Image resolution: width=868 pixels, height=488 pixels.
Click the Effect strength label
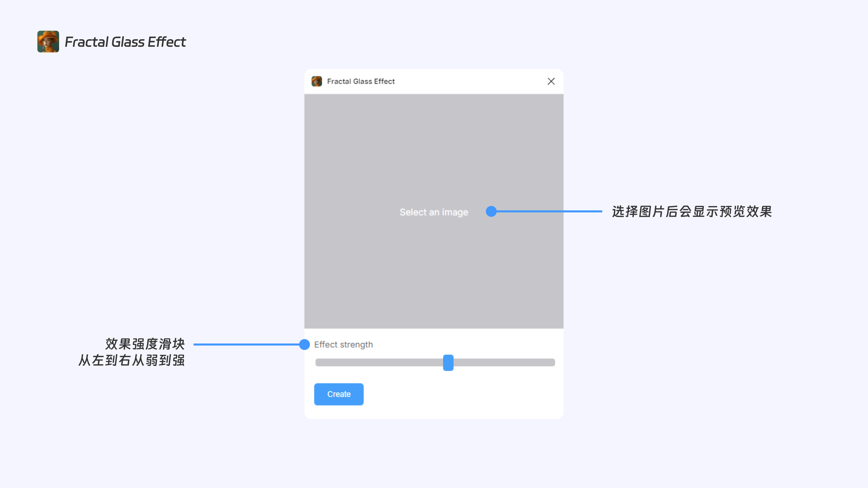point(343,345)
